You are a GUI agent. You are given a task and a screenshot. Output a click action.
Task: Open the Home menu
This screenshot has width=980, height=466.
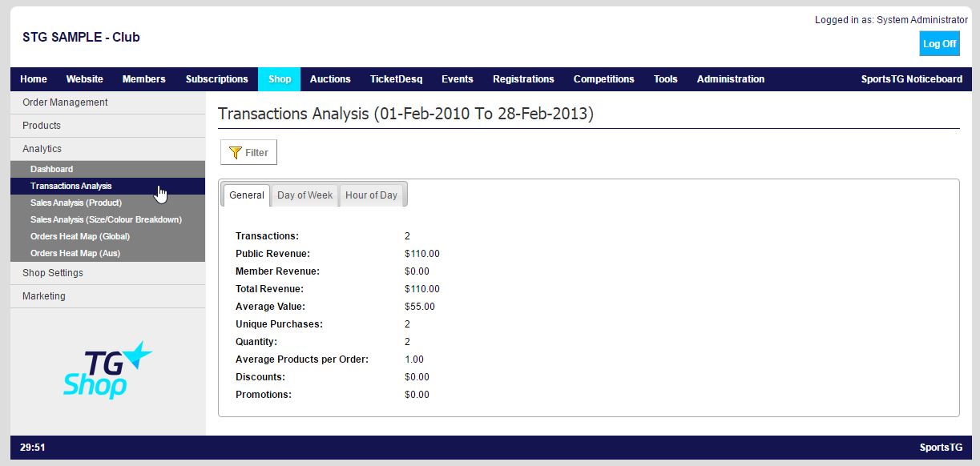(34, 79)
